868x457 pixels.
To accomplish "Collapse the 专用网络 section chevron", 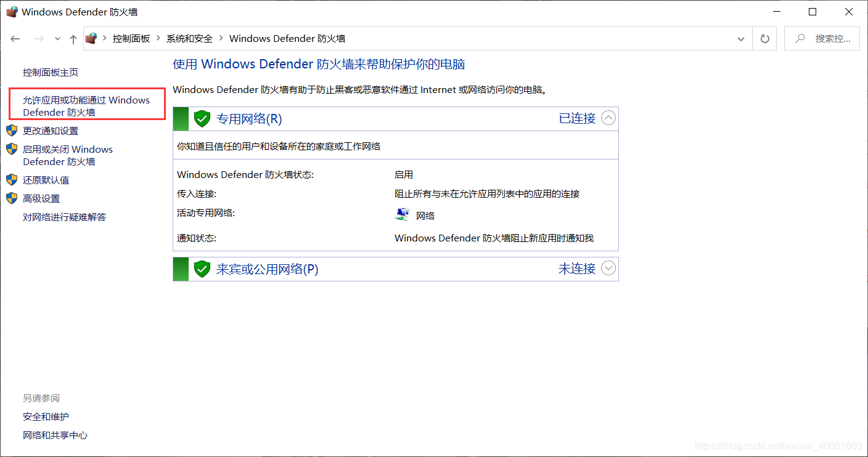I will click(608, 118).
